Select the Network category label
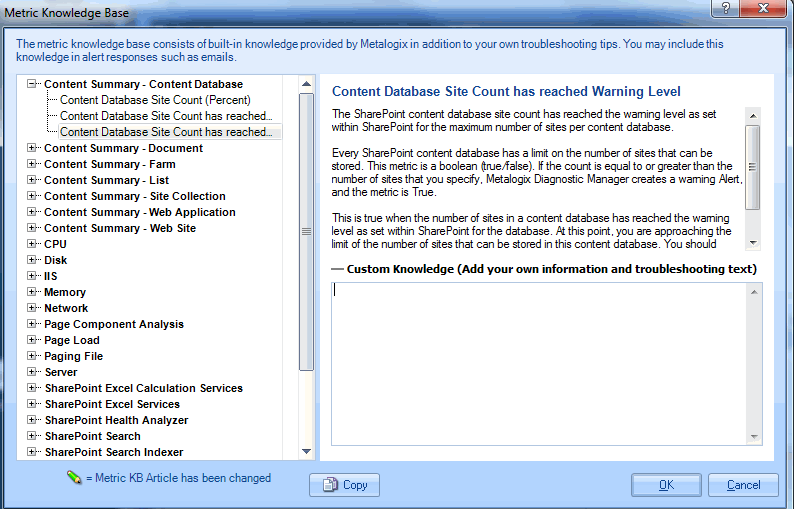 [x=66, y=308]
